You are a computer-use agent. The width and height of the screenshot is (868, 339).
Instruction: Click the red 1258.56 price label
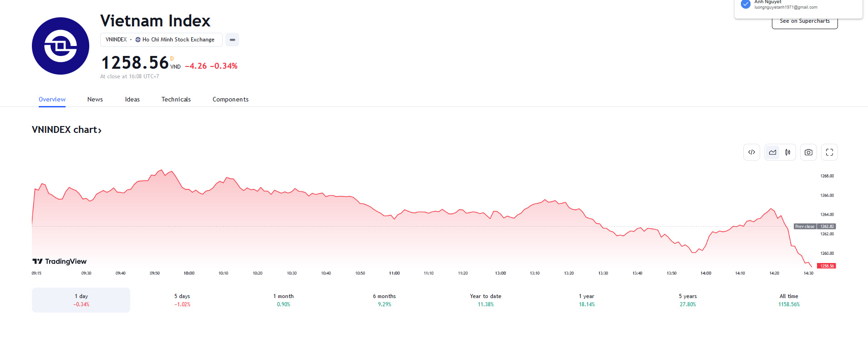pyautogui.click(x=827, y=266)
